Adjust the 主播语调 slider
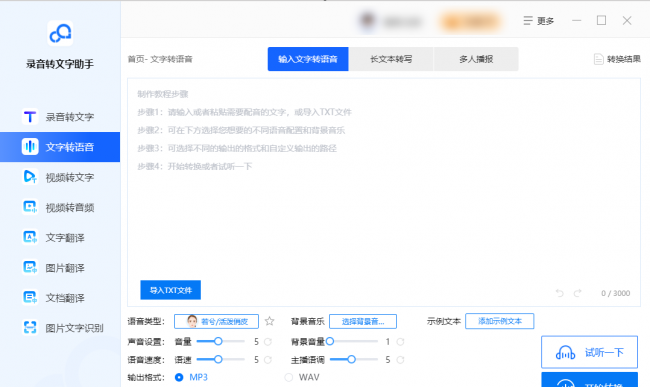Image resolution: width=650 pixels, height=387 pixels. point(354,359)
